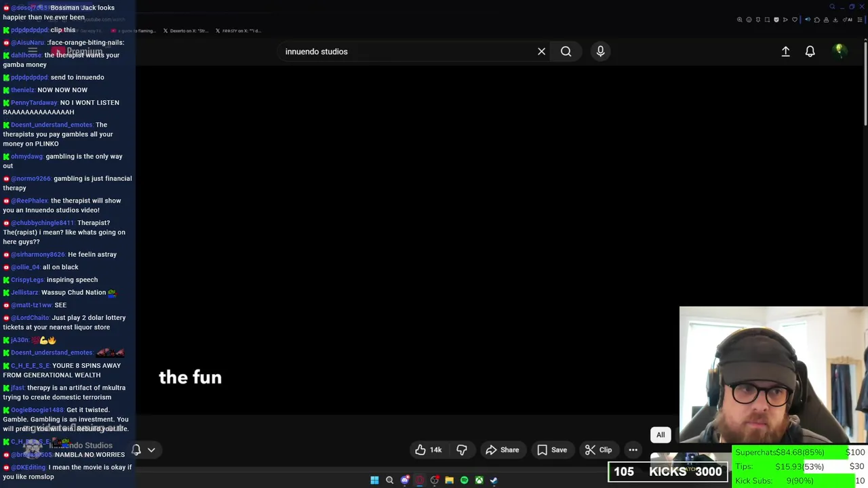Click browser send/flow arrow icon
This screenshot has width=868, height=488.
785,20
